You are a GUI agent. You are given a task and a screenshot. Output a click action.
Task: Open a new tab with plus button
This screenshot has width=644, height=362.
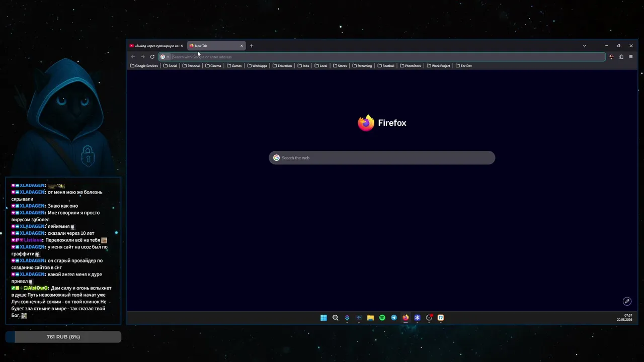pyautogui.click(x=252, y=46)
